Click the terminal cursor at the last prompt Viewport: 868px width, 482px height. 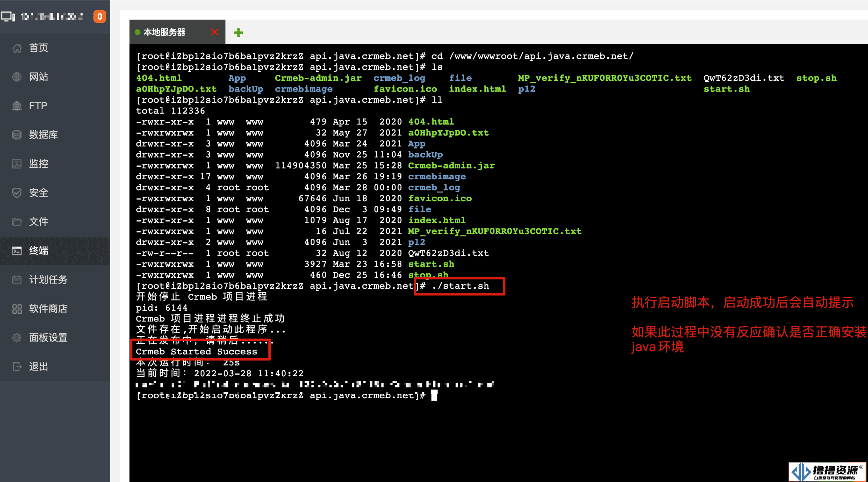click(x=434, y=395)
